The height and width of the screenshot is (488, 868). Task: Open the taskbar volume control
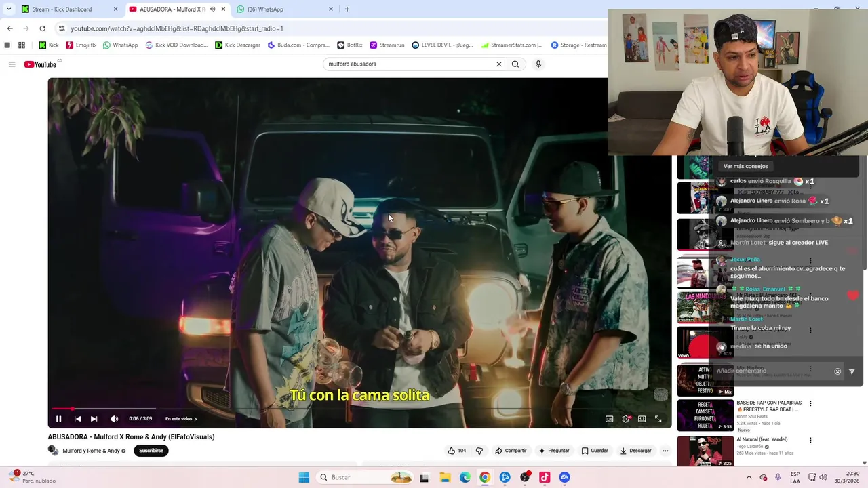pos(823,477)
